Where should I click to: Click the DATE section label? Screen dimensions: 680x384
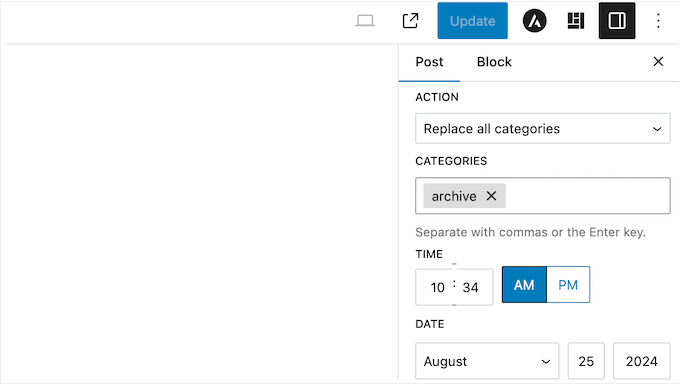[x=430, y=324]
